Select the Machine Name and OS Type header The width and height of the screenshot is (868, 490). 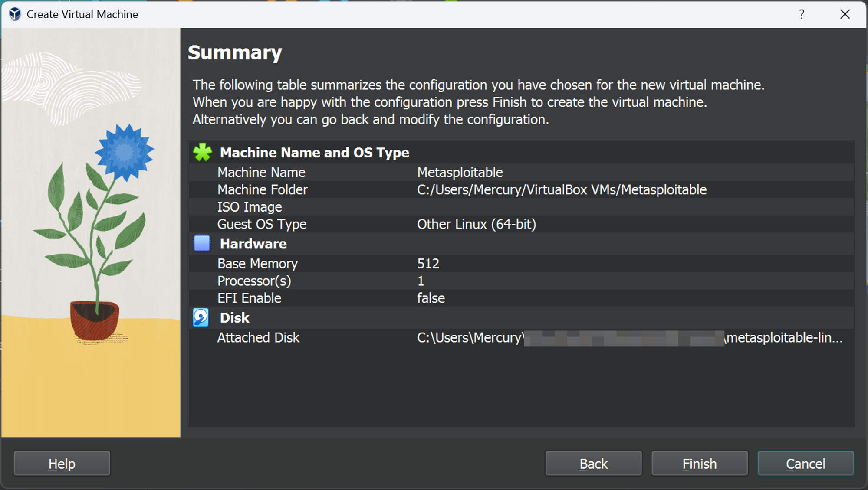(x=314, y=153)
